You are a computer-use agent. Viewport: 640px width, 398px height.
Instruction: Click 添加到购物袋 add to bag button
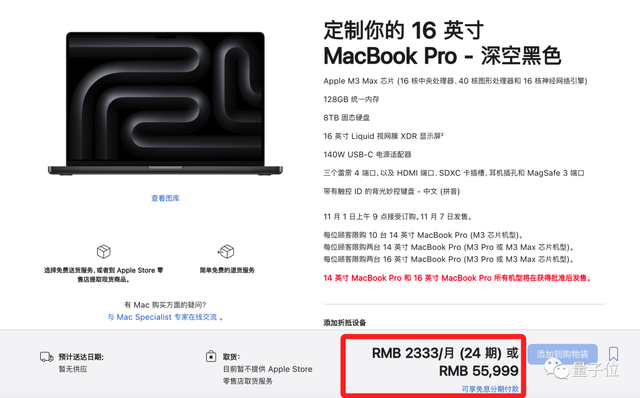[562, 354]
